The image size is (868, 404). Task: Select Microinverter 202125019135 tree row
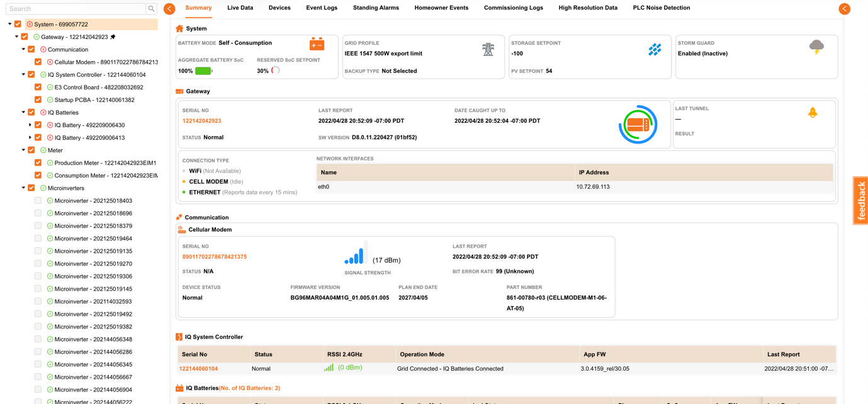(x=93, y=251)
